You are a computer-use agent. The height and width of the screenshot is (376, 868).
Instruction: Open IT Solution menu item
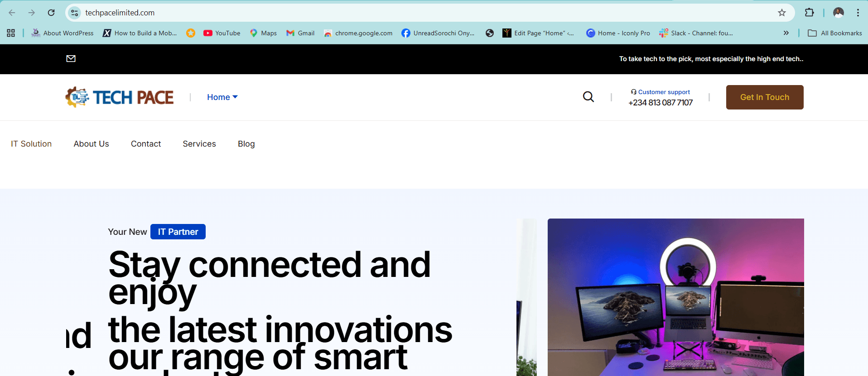31,144
